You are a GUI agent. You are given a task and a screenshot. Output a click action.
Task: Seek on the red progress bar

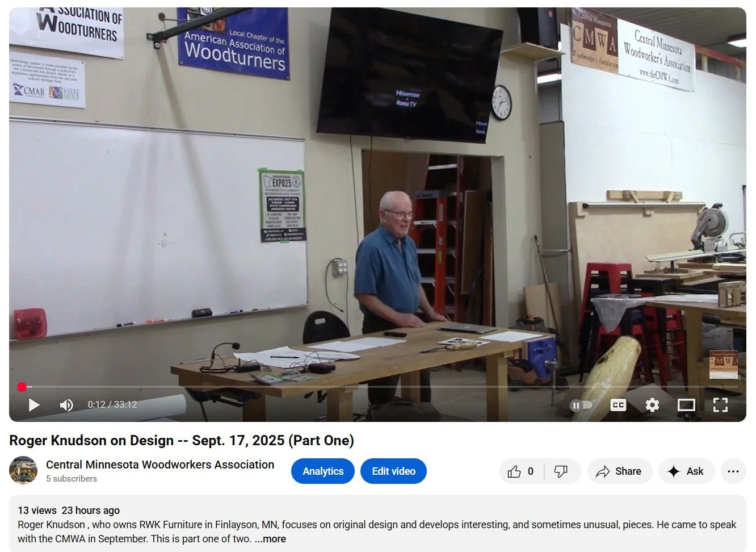pyautogui.click(x=379, y=387)
